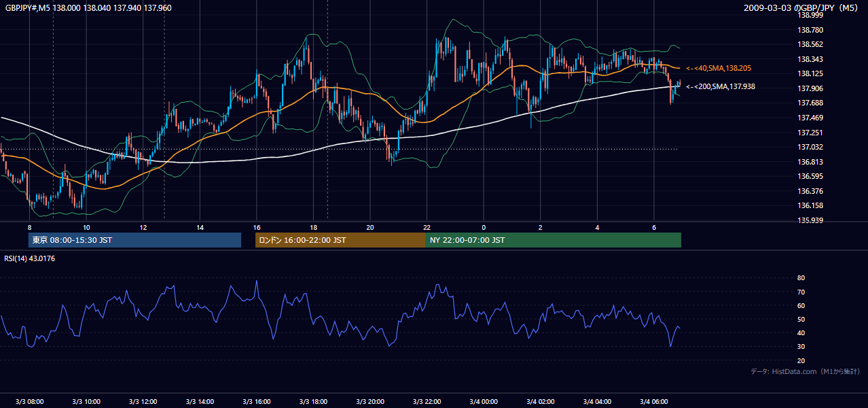Click the bottom time label 3/3 22:00
The image size is (868, 408).
427,401
